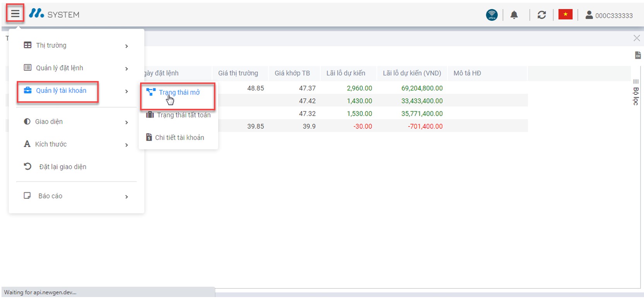Sort by Lãi lỗ dự kiến (VND) column header

412,73
